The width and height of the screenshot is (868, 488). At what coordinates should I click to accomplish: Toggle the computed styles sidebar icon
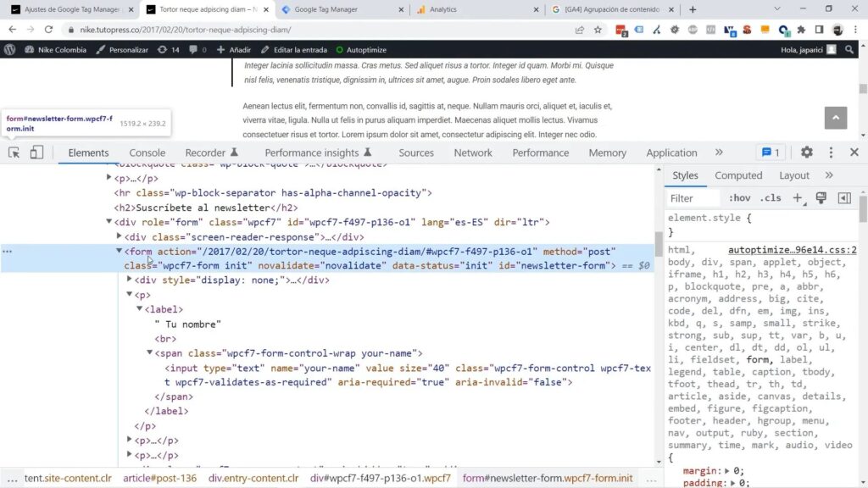tap(844, 198)
